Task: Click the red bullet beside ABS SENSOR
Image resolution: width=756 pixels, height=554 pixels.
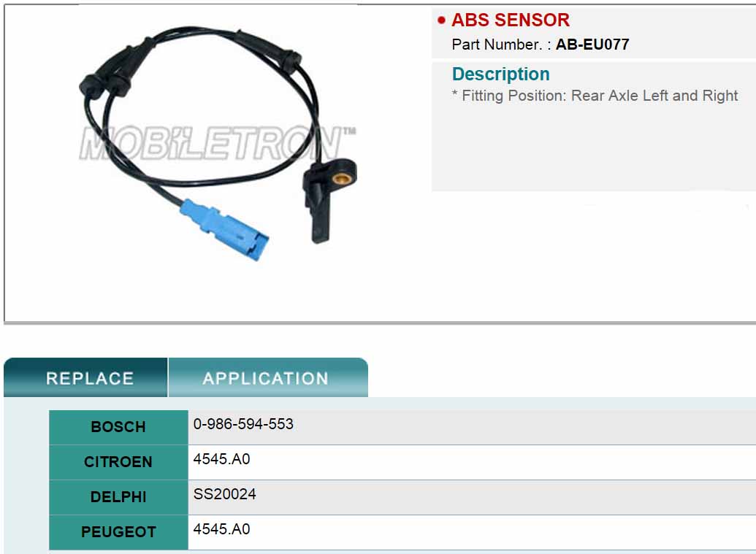Action: [x=441, y=20]
